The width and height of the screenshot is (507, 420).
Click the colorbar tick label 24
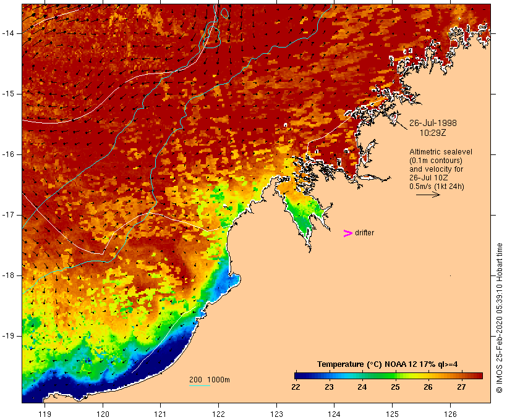362,387
